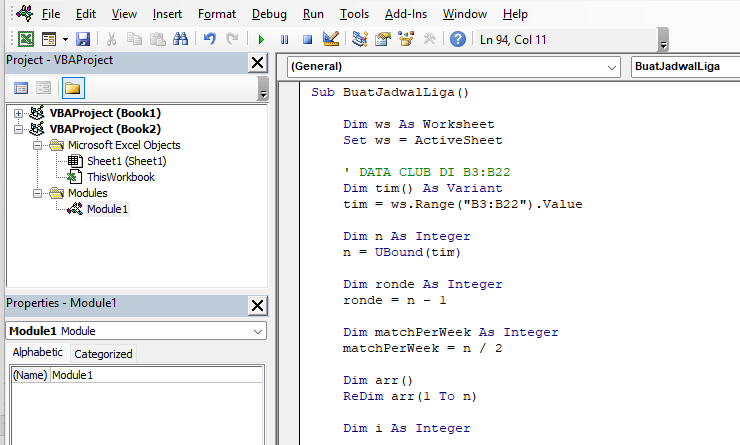
Task: Click the Cut scissors icon
Action: [x=111, y=39]
